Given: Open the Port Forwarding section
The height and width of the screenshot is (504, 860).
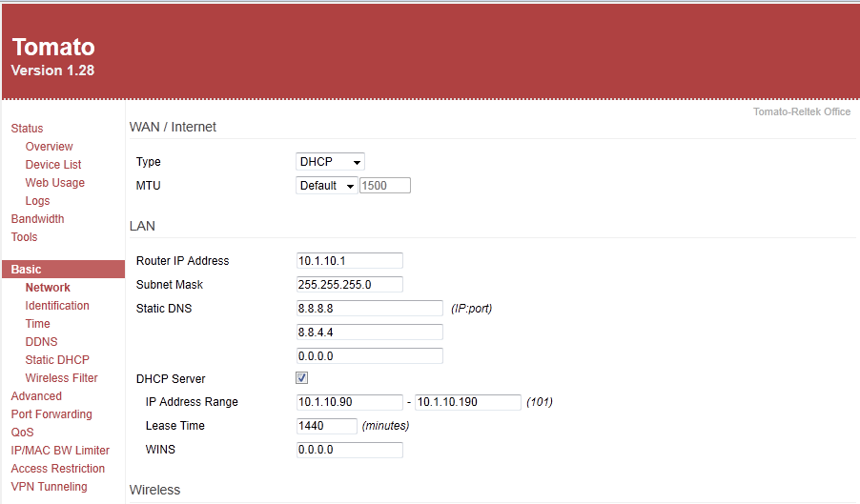Looking at the screenshot, I should tap(51, 414).
